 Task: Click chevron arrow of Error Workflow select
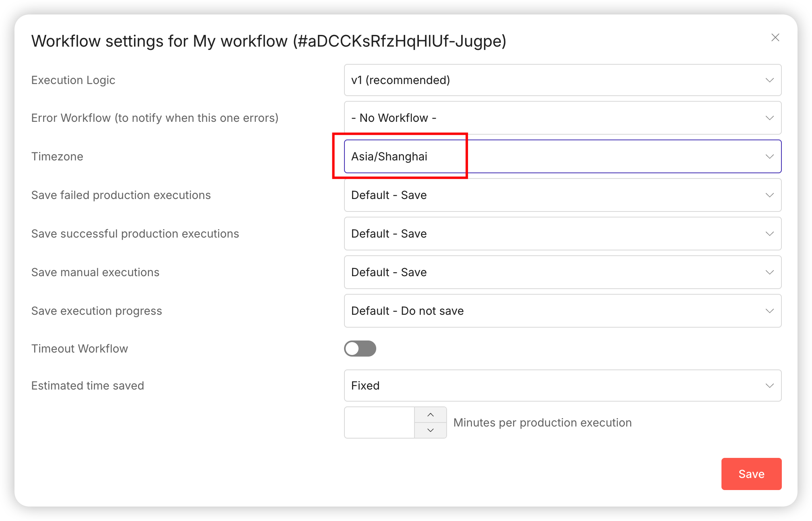coord(769,118)
